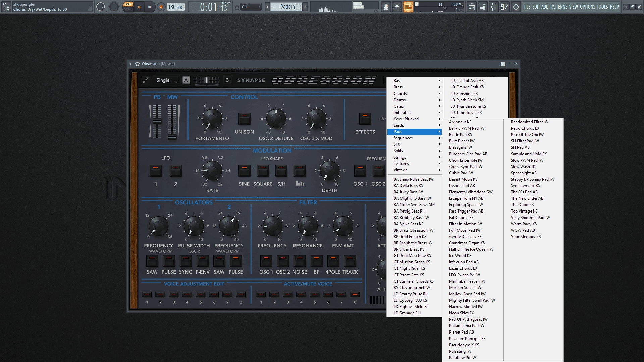Open the EDIT menu
The width and height of the screenshot is (644, 362).
(x=536, y=7)
